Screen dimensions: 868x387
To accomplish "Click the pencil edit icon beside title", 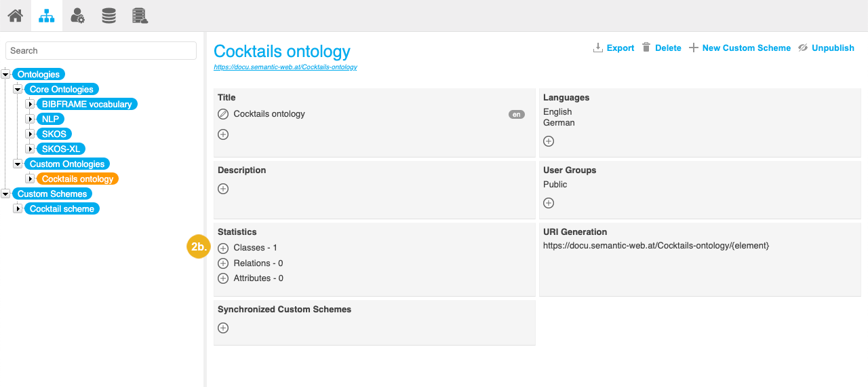I will [223, 114].
